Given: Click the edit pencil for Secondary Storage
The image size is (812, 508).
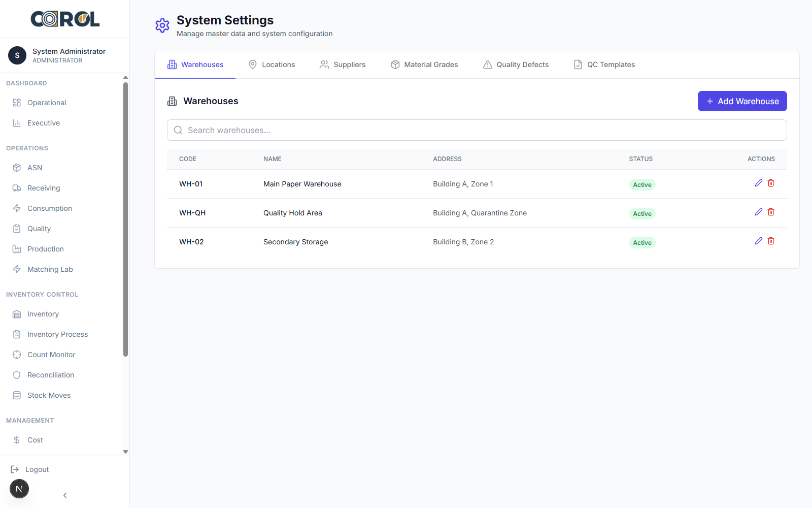Looking at the screenshot, I should coord(758,241).
